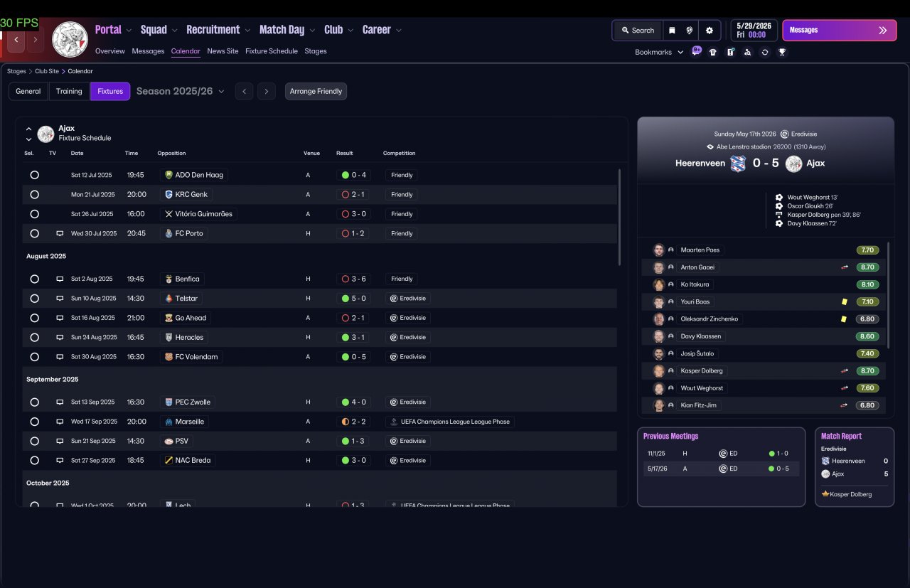This screenshot has width=910, height=588.
Task: Select the NAC Breda fixture radio
Action: [x=34, y=460]
